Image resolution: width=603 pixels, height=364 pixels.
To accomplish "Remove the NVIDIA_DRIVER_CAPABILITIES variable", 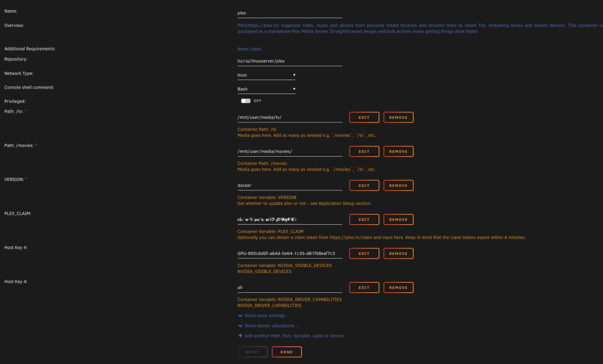I will pyautogui.click(x=398, y=287).
